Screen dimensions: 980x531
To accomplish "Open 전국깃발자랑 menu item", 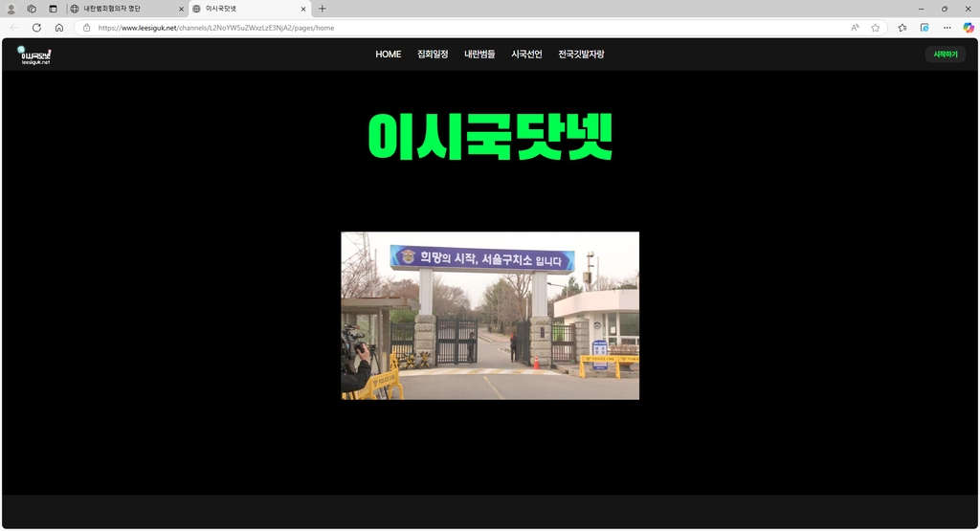I will tap(581, 55).
